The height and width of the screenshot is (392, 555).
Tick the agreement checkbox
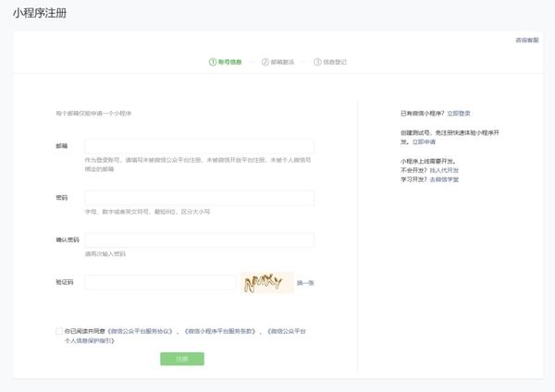[x=59, y=331]
